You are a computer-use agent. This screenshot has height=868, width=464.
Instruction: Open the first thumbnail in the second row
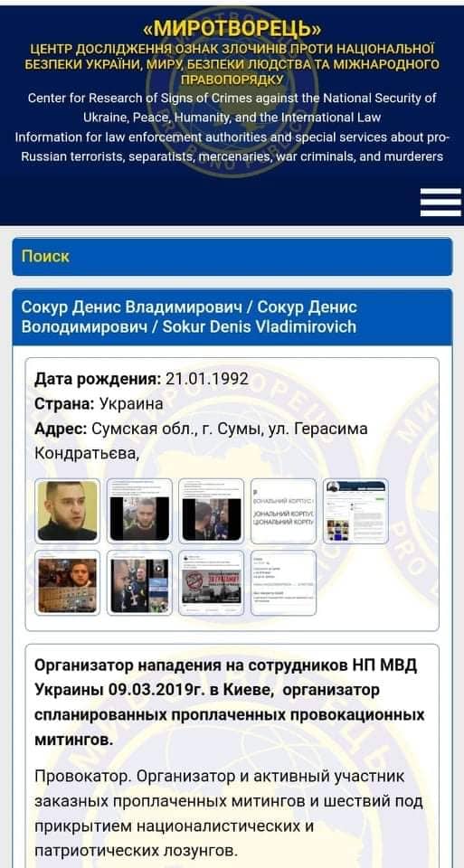pyautogui.click(x=68, y=583)
